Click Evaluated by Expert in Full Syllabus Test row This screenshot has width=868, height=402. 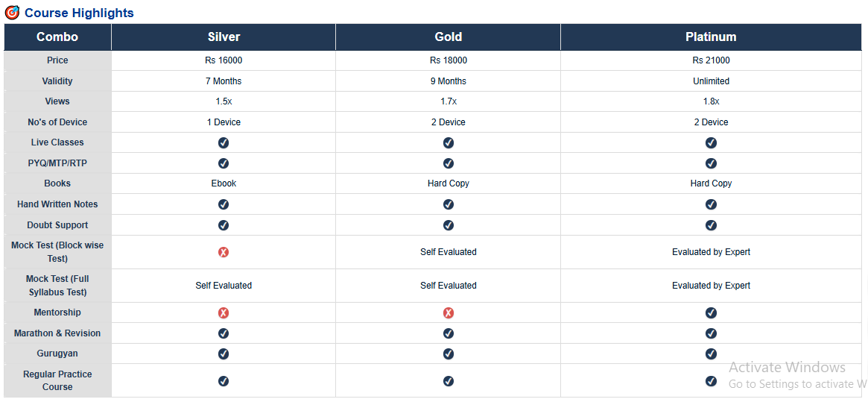pos(711,286)
